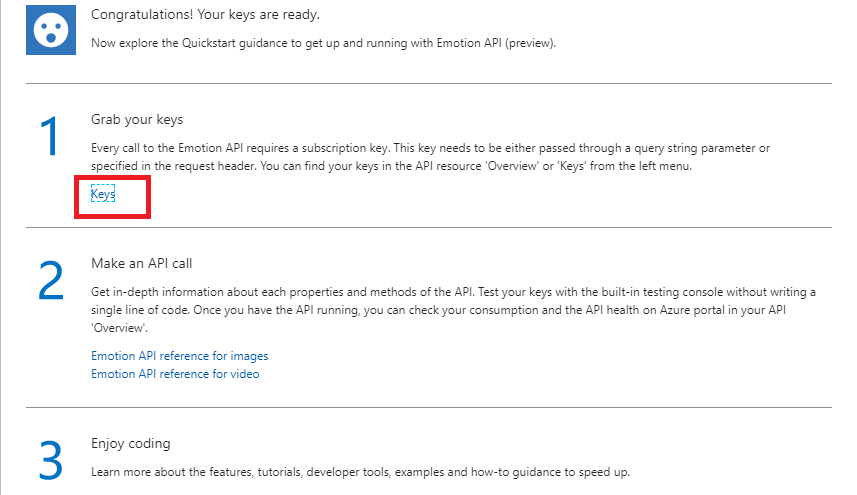Click the "Enjoy coding" heading
Image resolution: width=857 pixels, height=495 pixels.
(131, 443)
